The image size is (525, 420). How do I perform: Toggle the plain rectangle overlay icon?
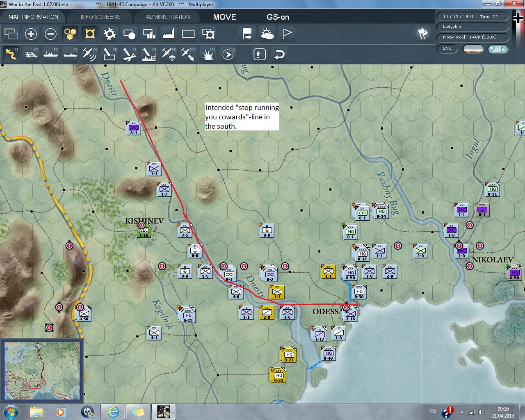click(188, 34)
